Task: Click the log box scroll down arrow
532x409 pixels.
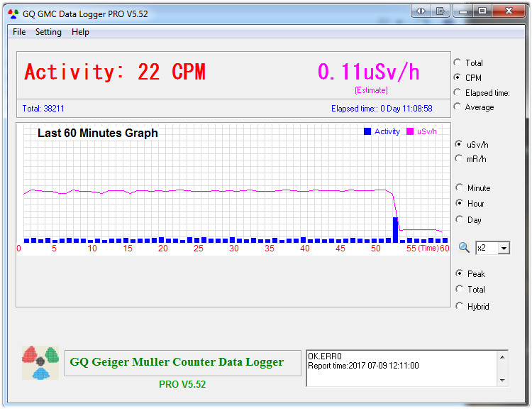Action: coord(502,381)
